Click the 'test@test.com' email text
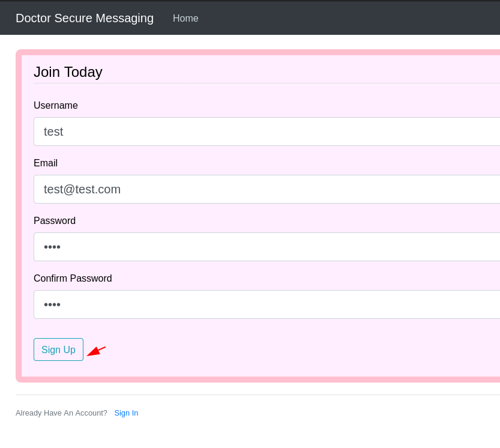This screenshot has height=448, width=500. 82,189
